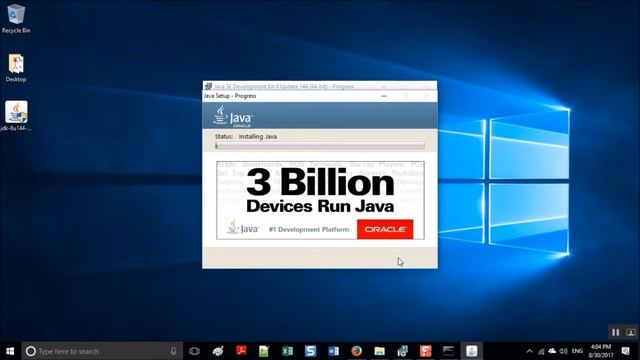This screenshot has width=640, height=360.
Task: Activate the Cortana microphone icon
Action: (x=173, y=351)
